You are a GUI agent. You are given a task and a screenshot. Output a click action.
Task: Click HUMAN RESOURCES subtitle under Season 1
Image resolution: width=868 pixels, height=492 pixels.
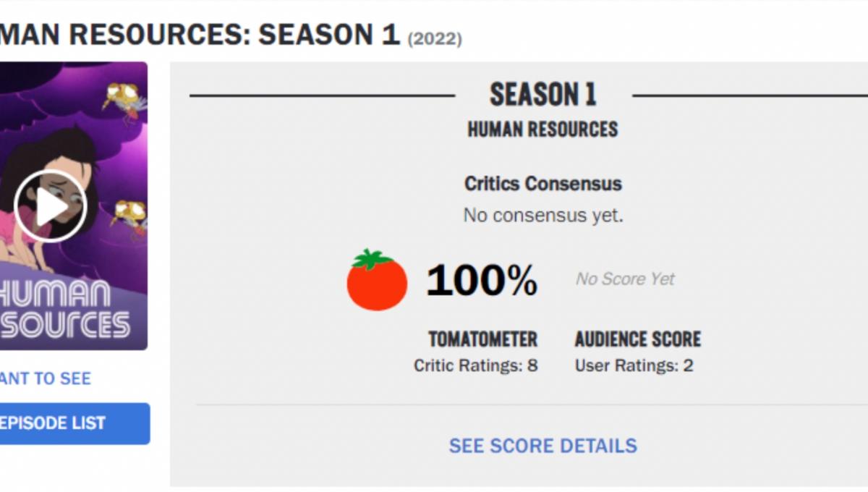click(x=542, y=130)
